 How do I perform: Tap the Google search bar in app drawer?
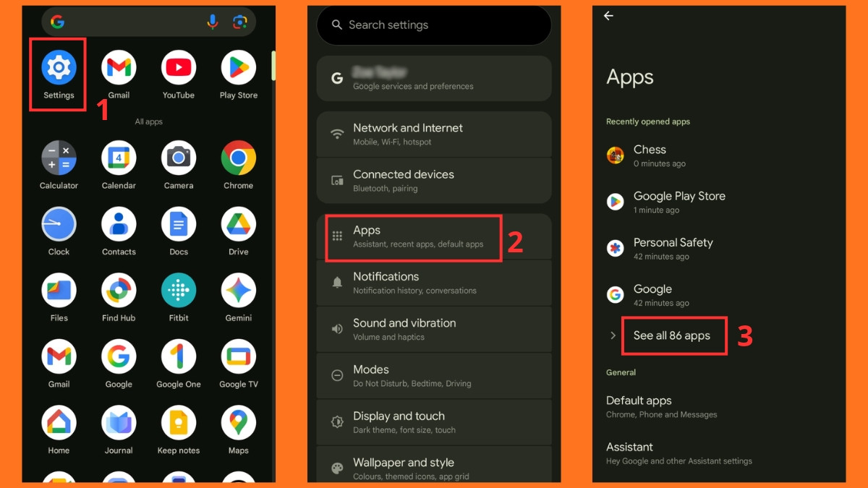pyautogui.click(x=148, y=22)
